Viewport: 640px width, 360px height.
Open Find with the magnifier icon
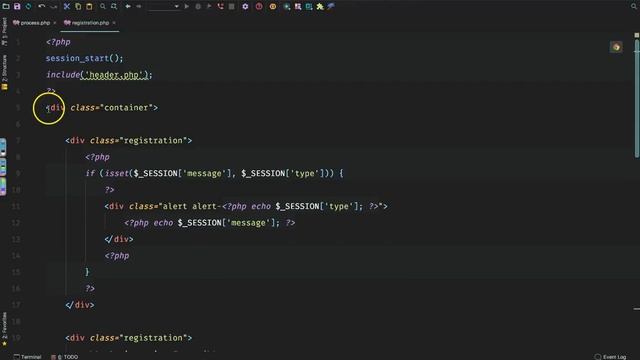pos(103,7)
